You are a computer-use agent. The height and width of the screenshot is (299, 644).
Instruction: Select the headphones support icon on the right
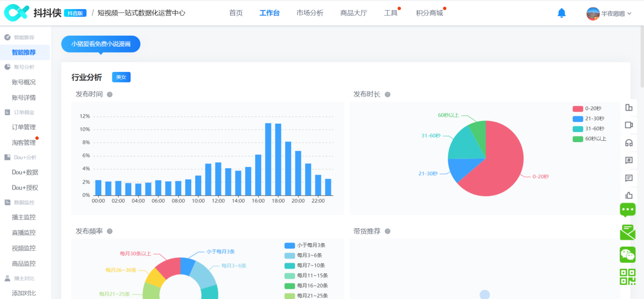tap(628, 143)
